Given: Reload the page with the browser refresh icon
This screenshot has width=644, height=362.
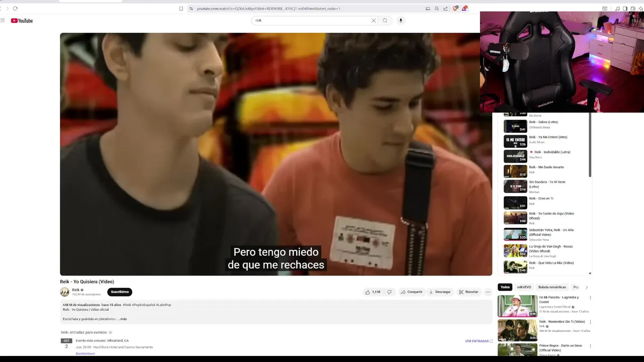Looking at the screenshot, I should [15, 9].
